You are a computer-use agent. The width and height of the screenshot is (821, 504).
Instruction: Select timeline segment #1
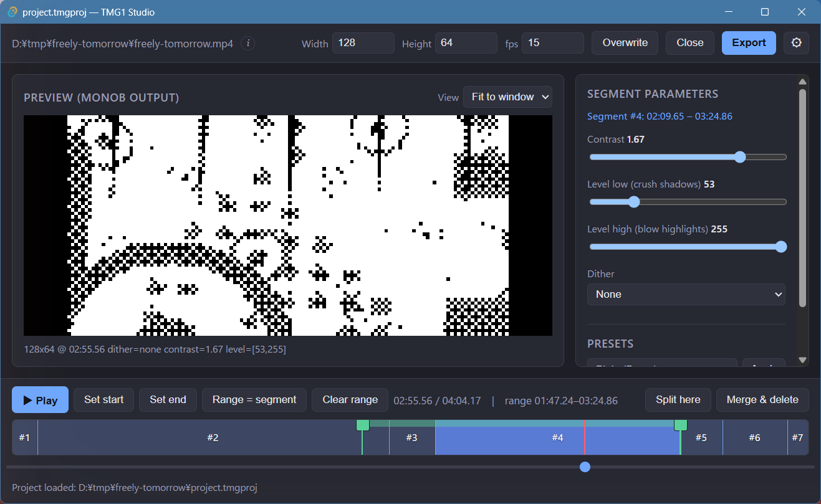click(x=24, y=437)
